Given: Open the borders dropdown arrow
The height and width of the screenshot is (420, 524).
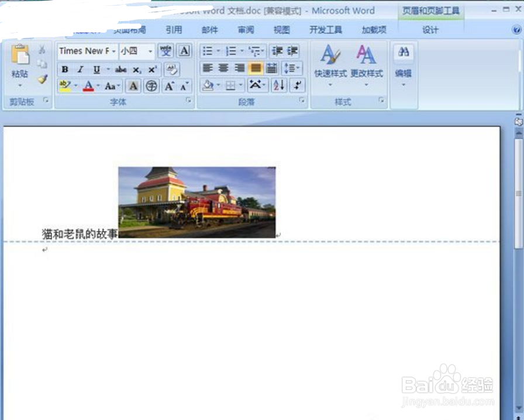Looking at the screenshot, I should (241, 85).
